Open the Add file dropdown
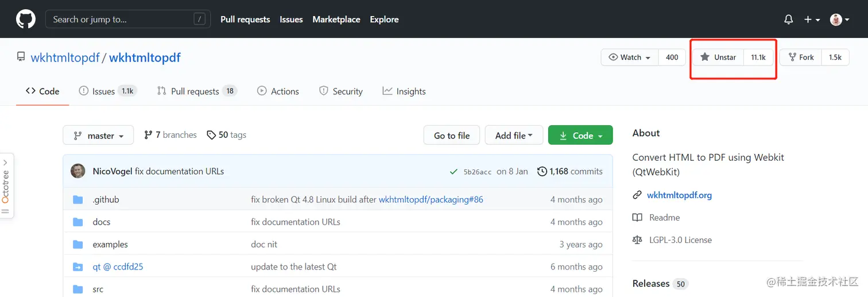Screen dimensions: 868x297 [514, 135]
